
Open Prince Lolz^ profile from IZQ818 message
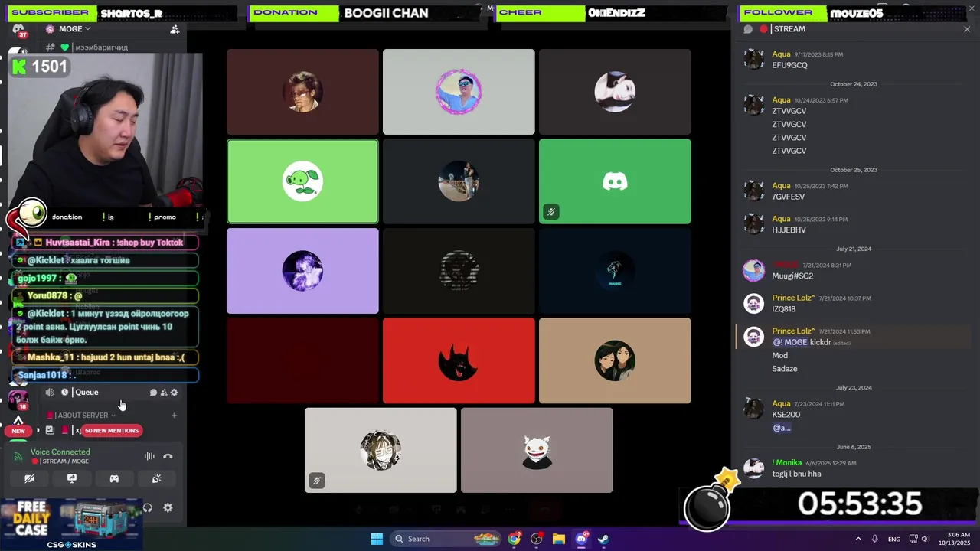pos(793,298)
